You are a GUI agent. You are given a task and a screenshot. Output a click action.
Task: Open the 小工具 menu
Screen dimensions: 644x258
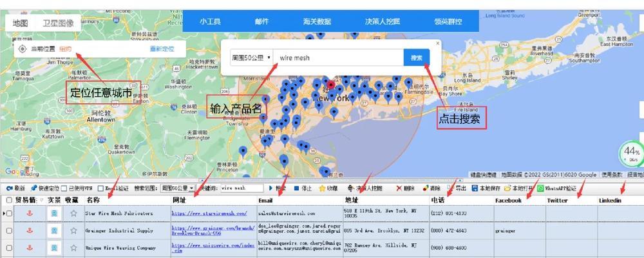click(211, 22)
